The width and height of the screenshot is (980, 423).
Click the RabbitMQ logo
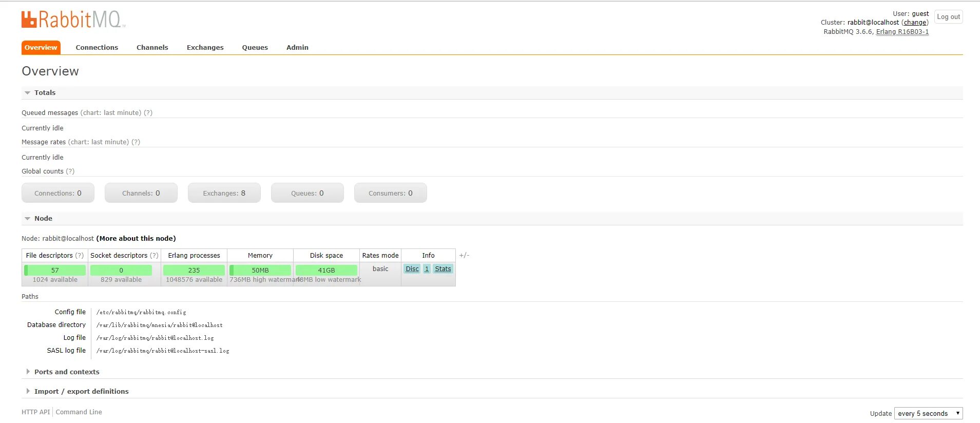73,20
